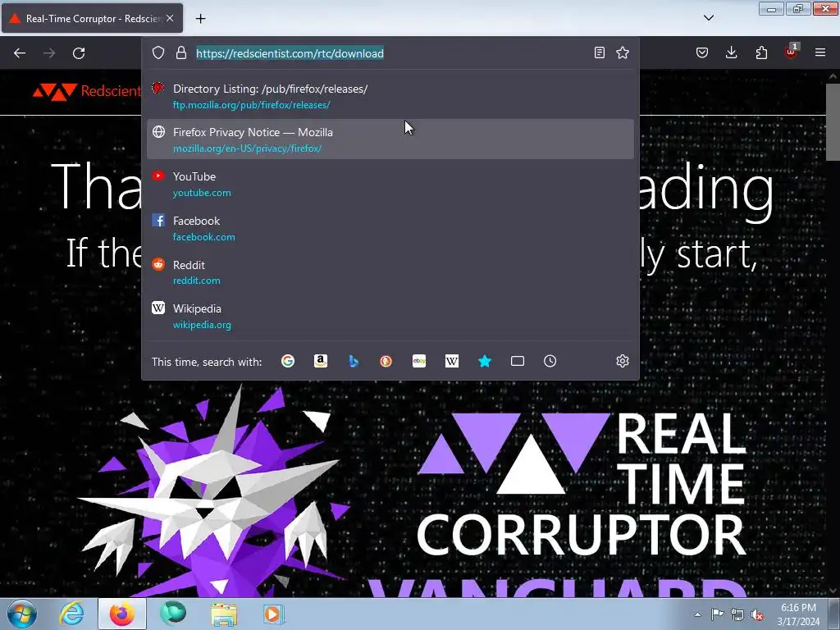Open Firefox Privacy Notice — Mozilla suggestion
Image resolution: width=840 pixels, height=630 pixels.
[390, 139]
